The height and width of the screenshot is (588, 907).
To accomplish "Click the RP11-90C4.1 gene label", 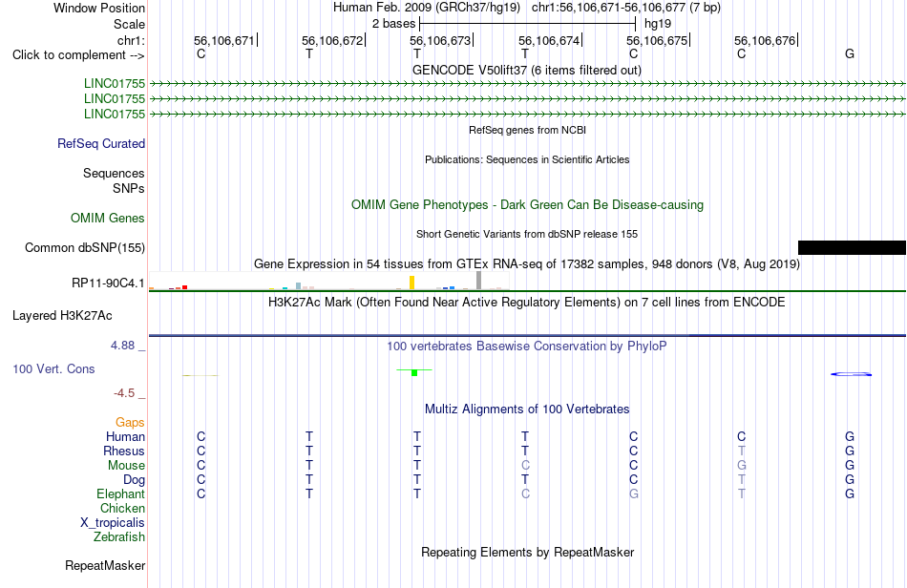I will (x=108, y=283).
